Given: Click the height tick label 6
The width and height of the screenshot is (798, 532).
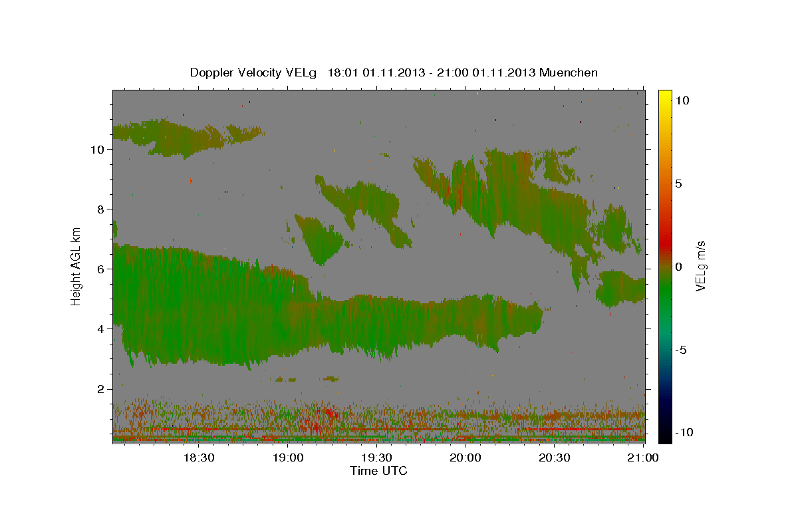Looking at the screenshot, I should (102, 269).
